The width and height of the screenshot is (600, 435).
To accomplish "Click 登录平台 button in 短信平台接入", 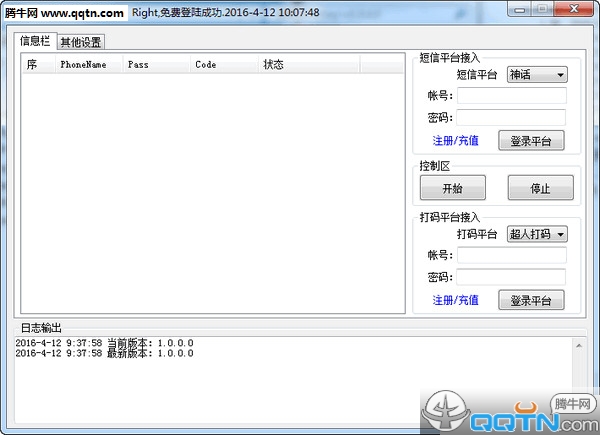I will click(531, 141).
